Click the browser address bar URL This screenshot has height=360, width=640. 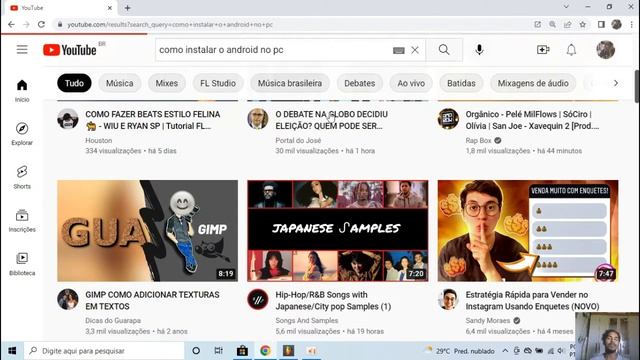(170, 24)
